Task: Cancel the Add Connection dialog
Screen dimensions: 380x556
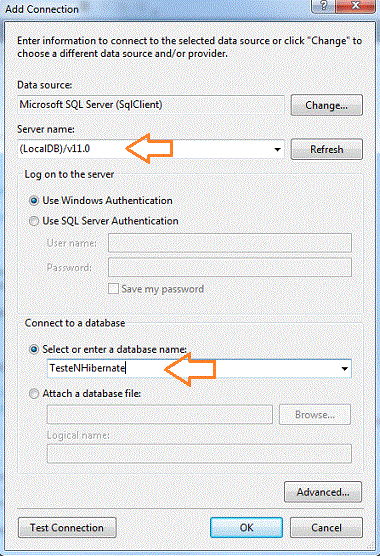Action: pos(326,528)
